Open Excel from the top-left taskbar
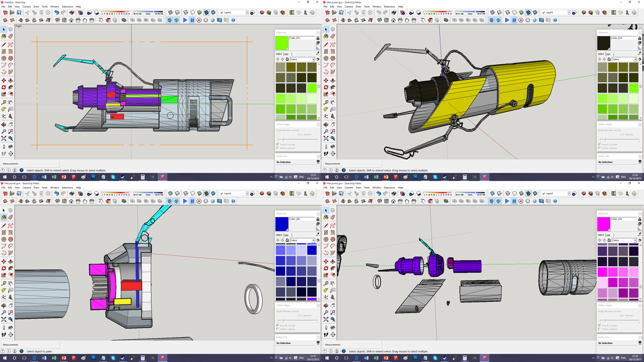Viewport: 644px width, 362px height. (54, 177)
